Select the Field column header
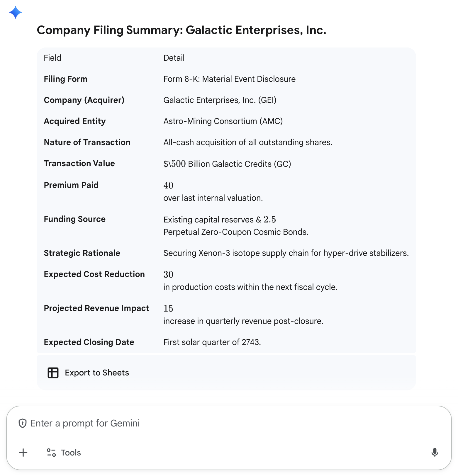Viewport: 458px width, 476px height. [52, 58]
